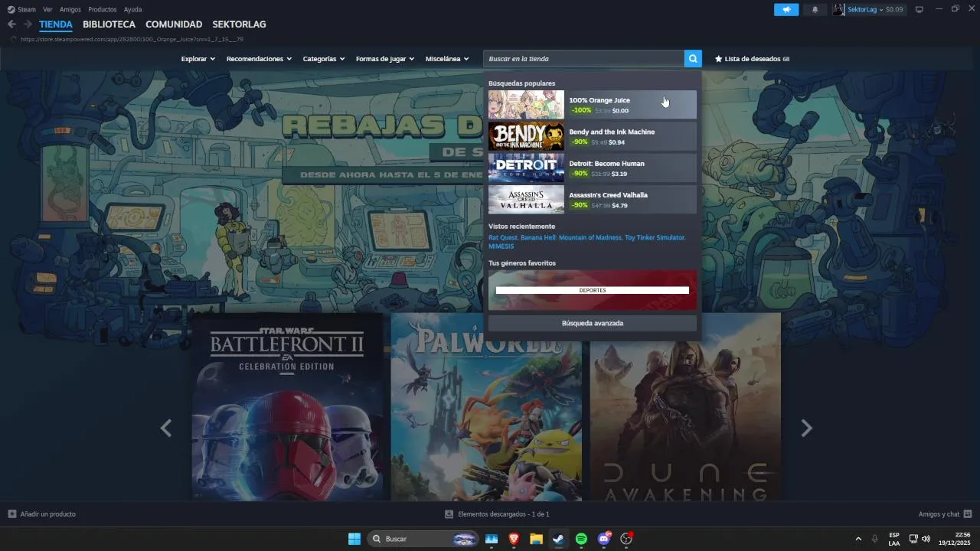Switch to the COMUNIDAD tab
Image resolution: width=980 pixels, height=551 pixels.
pos(174,24)
